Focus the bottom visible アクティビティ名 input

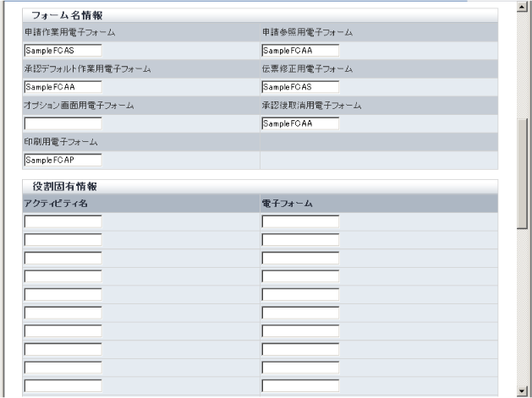[63, 386]
